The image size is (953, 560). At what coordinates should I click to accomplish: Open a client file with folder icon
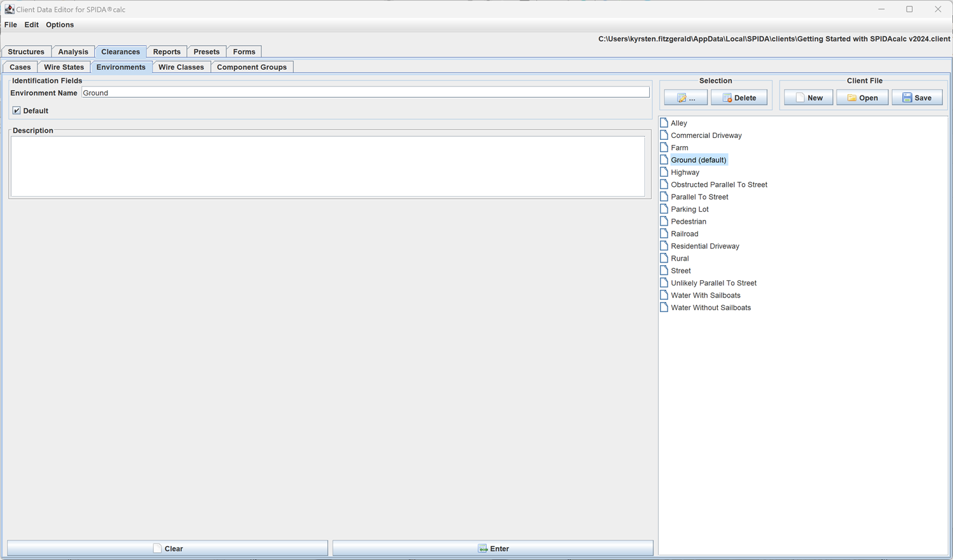(862, 98)
